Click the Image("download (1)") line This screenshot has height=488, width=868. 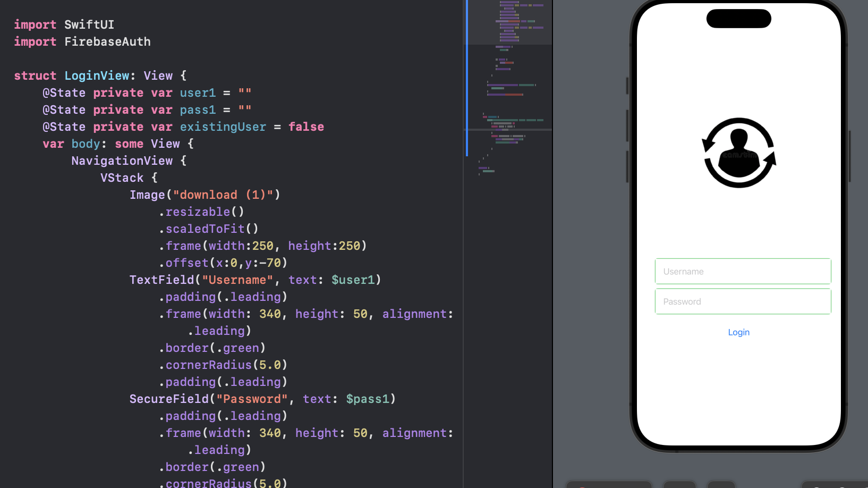click(205, 195)
